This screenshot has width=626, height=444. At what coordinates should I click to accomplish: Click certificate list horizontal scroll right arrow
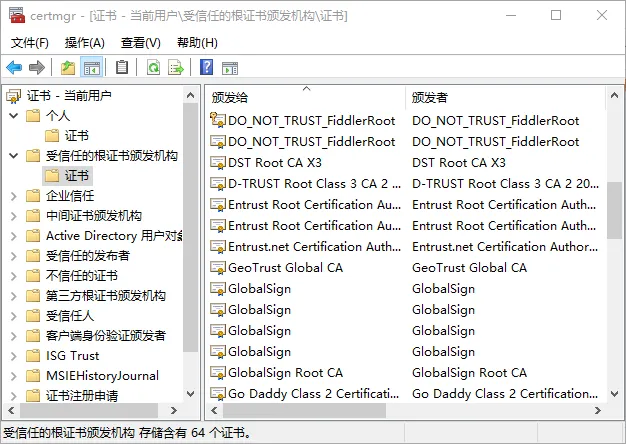click(x=598, y=410)
